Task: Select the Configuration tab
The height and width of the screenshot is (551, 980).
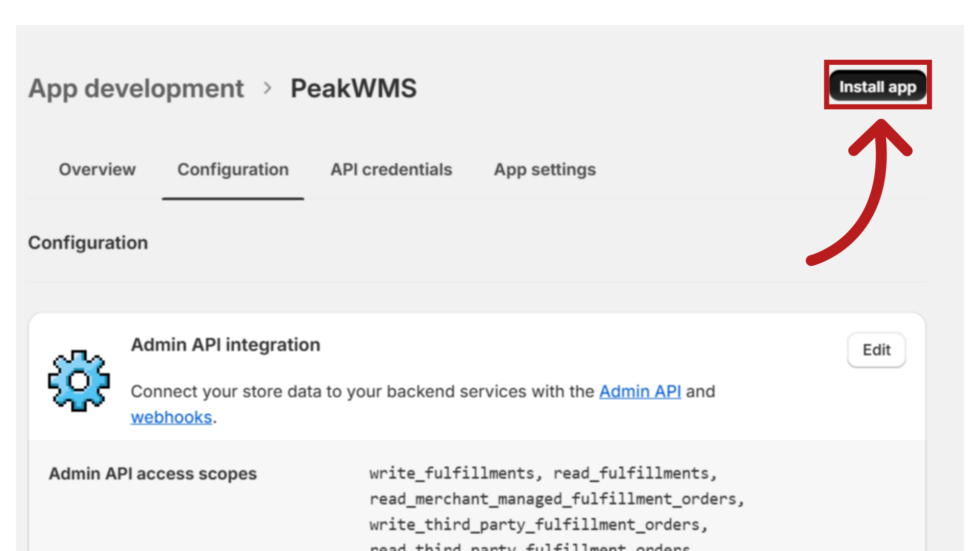Action: 233,169
